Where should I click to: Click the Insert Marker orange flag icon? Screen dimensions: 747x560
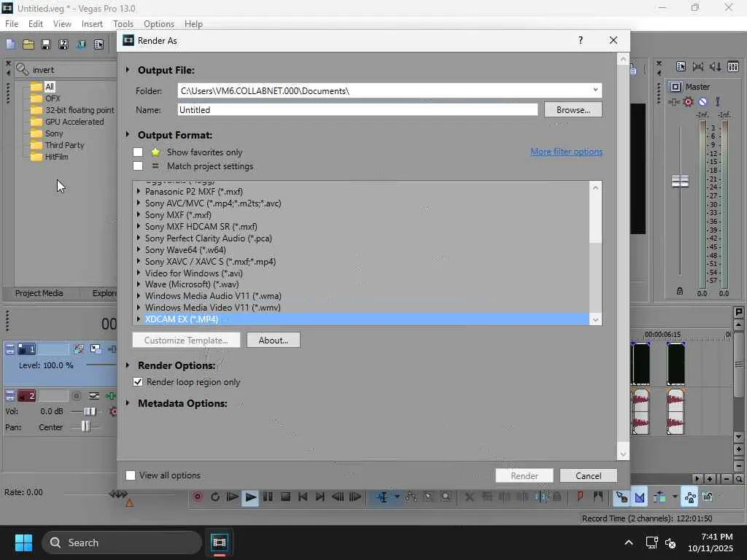point(580,497)
